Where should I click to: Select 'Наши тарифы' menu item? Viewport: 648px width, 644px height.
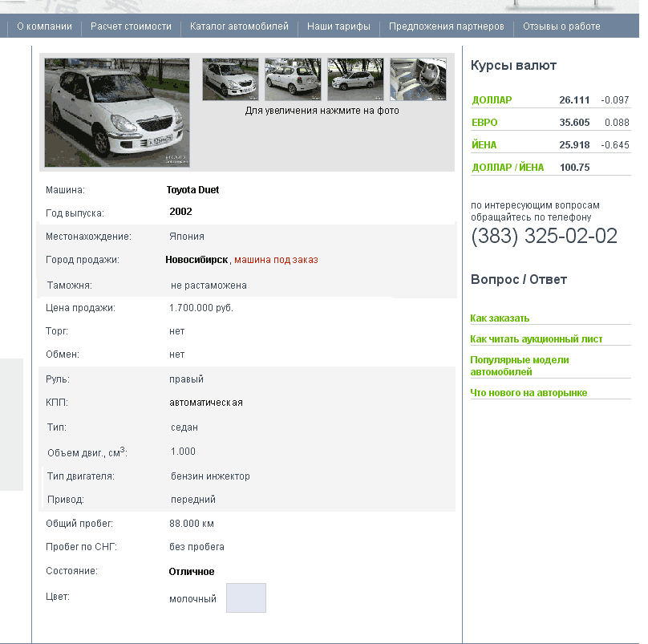(338, 26)
